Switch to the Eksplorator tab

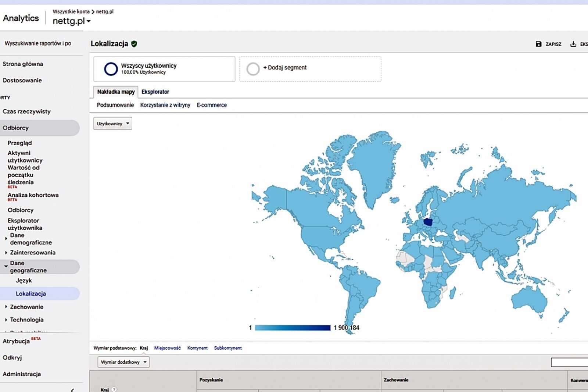pos(155,92)
